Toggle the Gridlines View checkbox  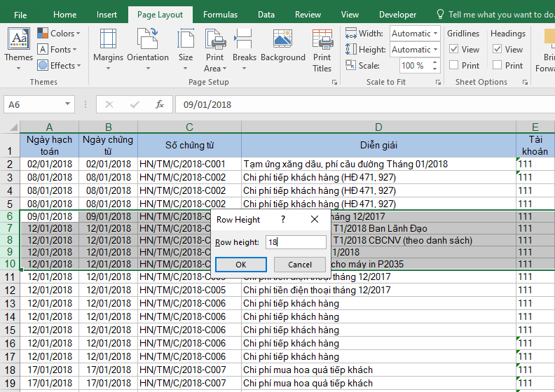454,50
